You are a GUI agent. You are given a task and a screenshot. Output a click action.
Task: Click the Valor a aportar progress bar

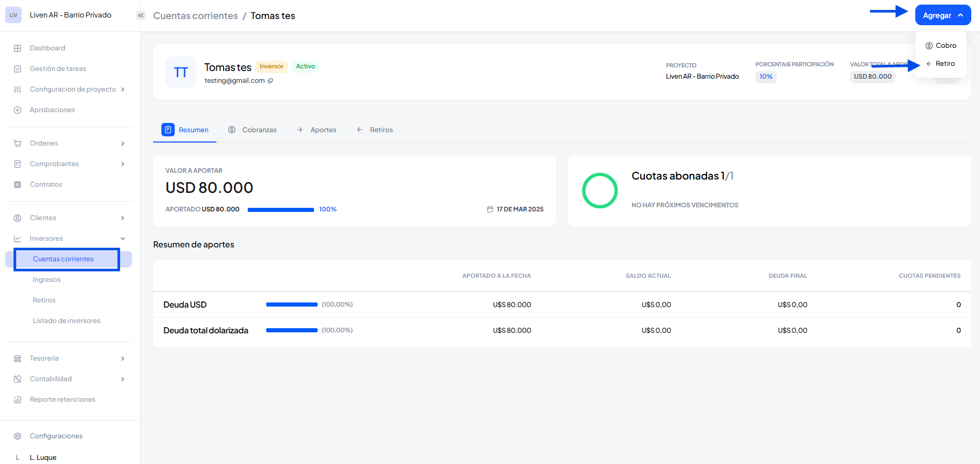click(x=281, y=210)
